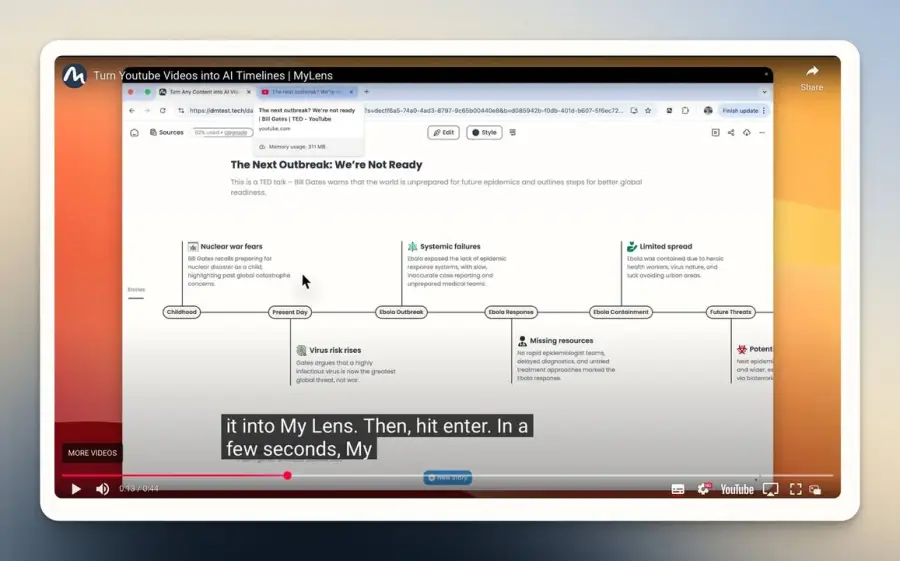The image size is (900, 561).
Task: Click 'Systemic failures' heading
Action: click(450, 247)
